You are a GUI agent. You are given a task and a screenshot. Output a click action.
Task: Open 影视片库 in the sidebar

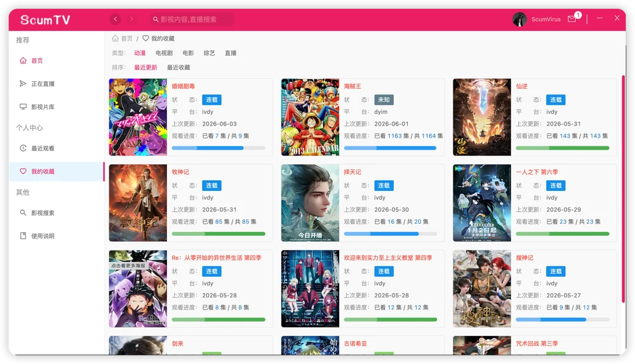(x=57, y=107)
